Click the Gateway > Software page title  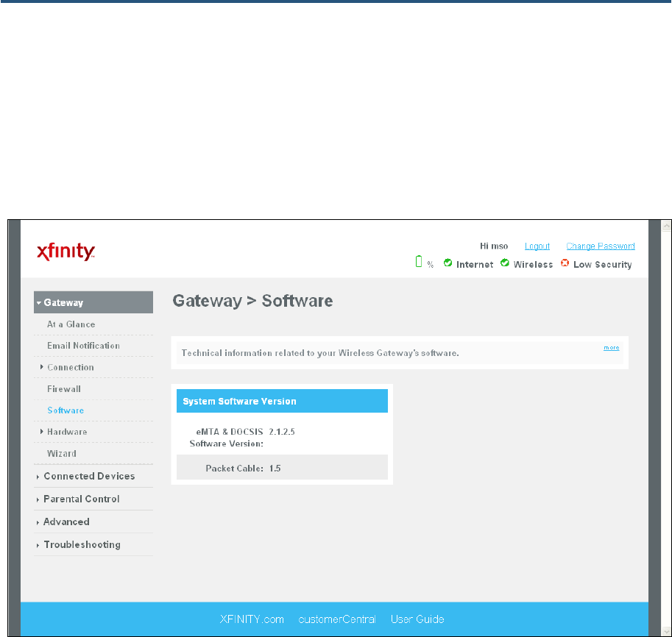(x=252, y=301)
